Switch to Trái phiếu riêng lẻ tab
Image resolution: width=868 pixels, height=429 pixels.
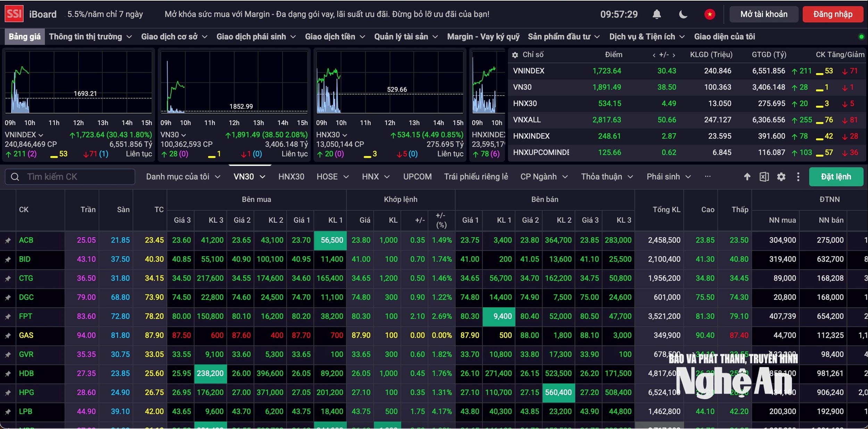pos(476,177)
